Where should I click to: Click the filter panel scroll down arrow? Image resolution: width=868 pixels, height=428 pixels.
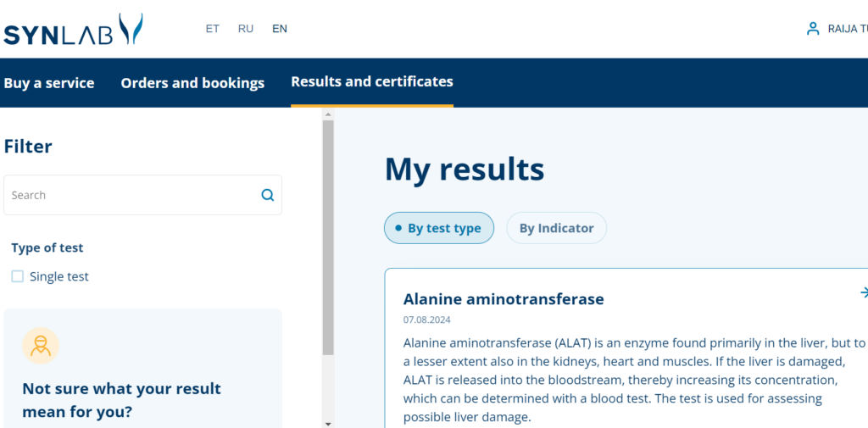(328, 422)
